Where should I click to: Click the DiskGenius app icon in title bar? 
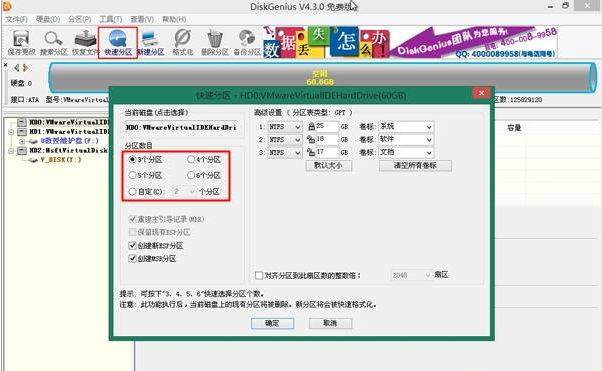7,6
